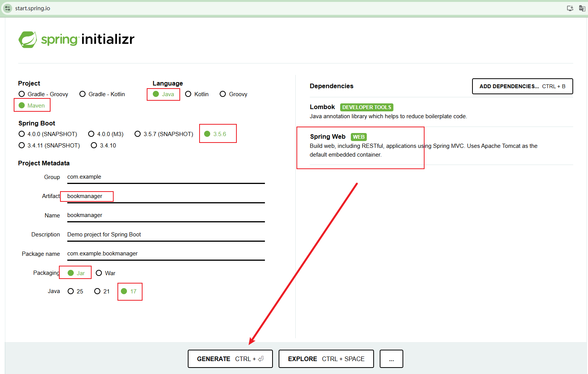Click the WEB tag badge

[x=358, y=137]
